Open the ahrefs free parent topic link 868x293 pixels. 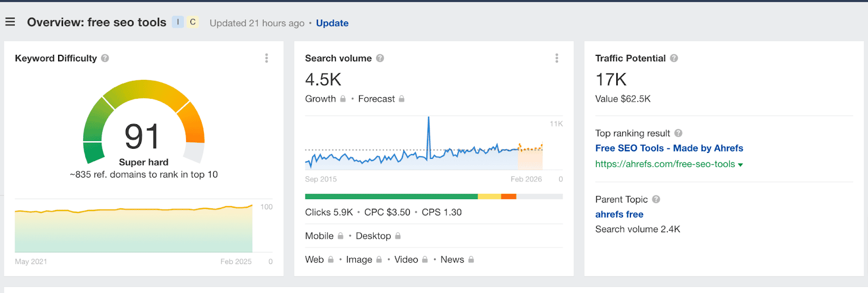[619, 214]
